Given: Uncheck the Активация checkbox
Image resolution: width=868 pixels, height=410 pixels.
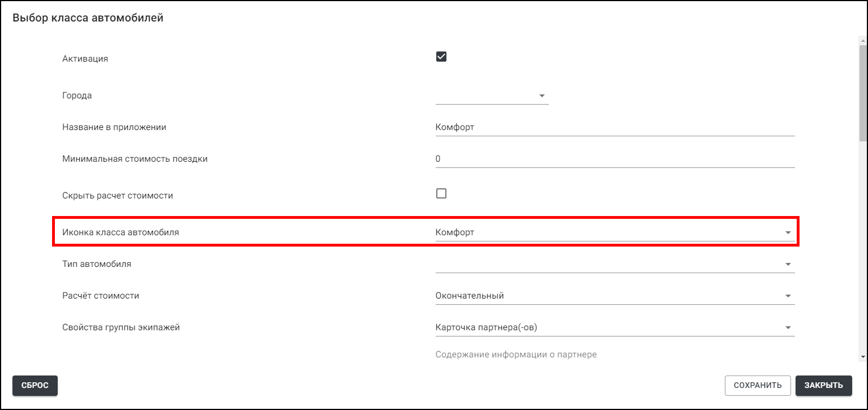Looking at the screenshot, I should pyautogui.click(x=441, y=57).
